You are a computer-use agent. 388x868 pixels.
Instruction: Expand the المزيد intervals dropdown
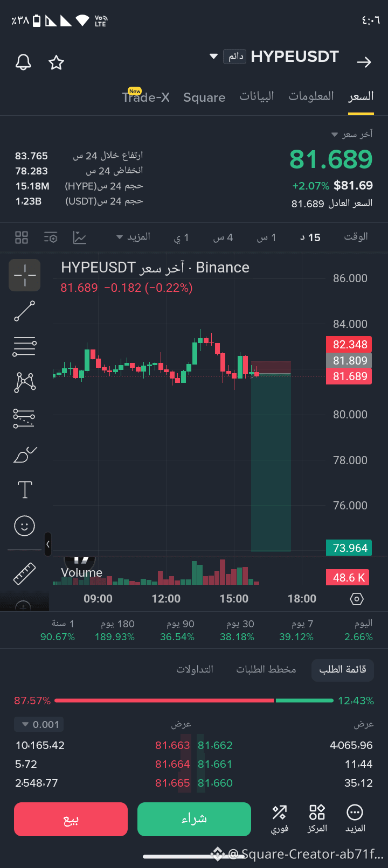click(x=133, y=237)
